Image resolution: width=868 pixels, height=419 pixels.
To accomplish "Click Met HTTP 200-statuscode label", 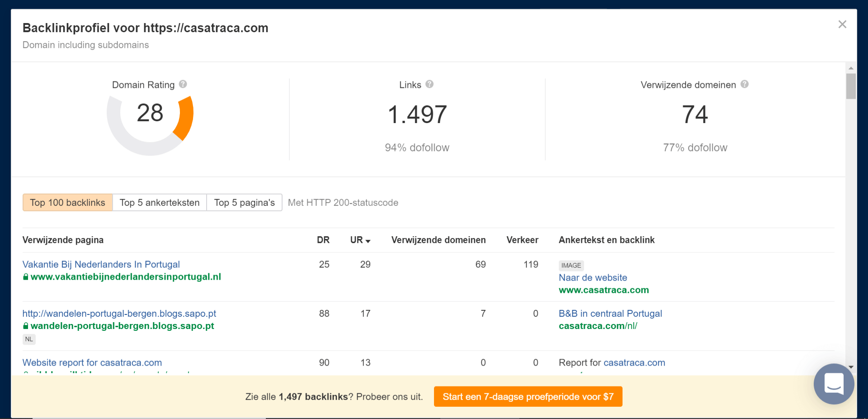I will pos(343,203).
